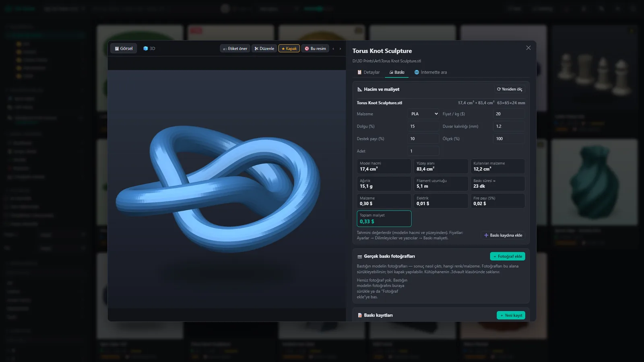This screenshot has height=362, width=644.
Task: Open the Düzenle tool
Action: point(264,49)
